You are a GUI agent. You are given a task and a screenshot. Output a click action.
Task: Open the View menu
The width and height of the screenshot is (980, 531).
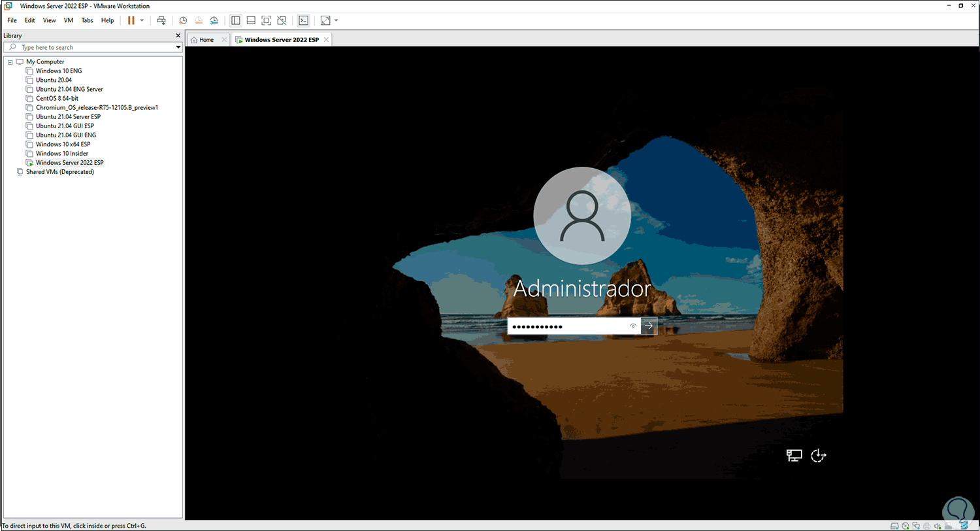pyautogui.click(x=50, y=20)
